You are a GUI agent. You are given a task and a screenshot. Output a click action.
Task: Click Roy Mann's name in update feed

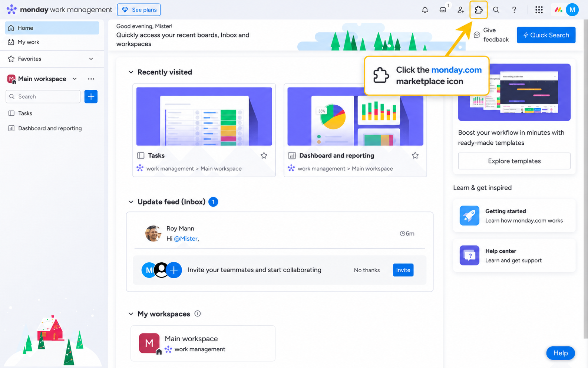[180, 229]
